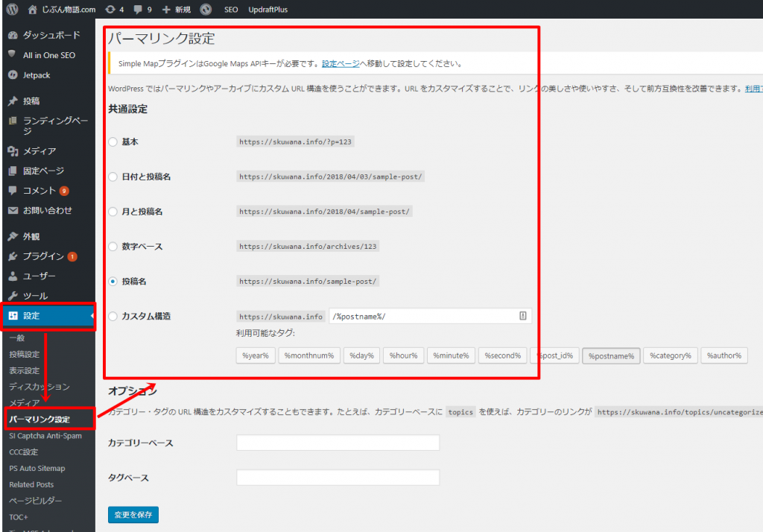Click the ダッシュボード gauge icon
This screenshot has width=763, height=532.
pyautogui.click(x=13, y=35)
